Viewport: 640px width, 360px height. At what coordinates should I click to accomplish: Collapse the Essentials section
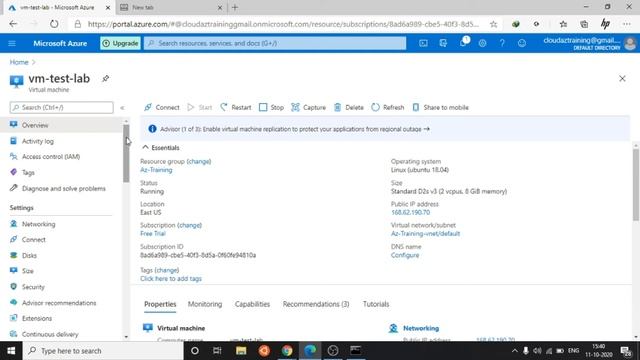pyautogui.click(x=160, y=148)
